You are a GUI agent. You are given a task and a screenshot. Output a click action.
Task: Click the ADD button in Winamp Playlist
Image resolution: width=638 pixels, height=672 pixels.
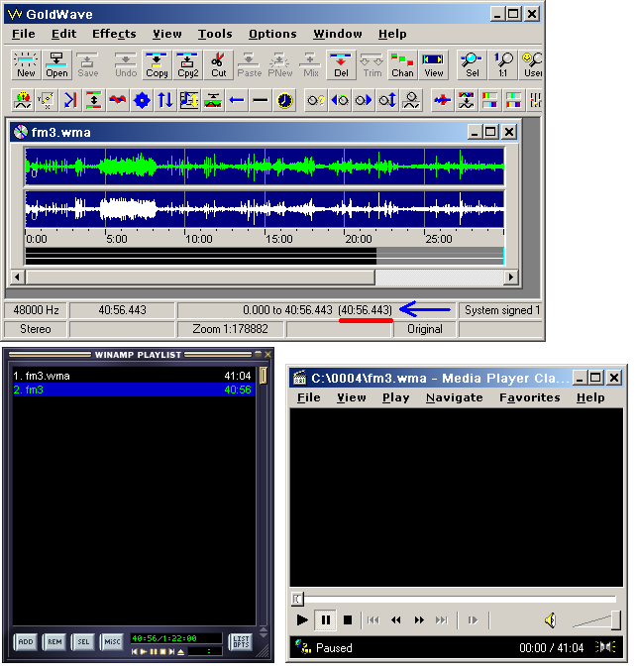[26, 641]
